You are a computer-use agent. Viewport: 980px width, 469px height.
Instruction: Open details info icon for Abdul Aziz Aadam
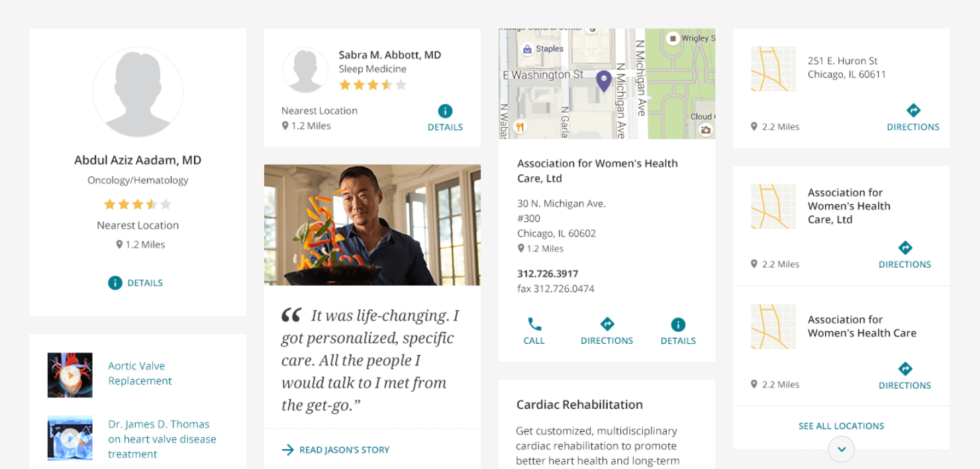click(x=115, y=283)
